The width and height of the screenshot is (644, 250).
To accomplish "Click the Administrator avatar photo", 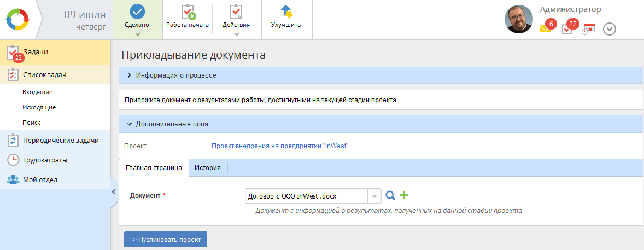I will [518, 20].
